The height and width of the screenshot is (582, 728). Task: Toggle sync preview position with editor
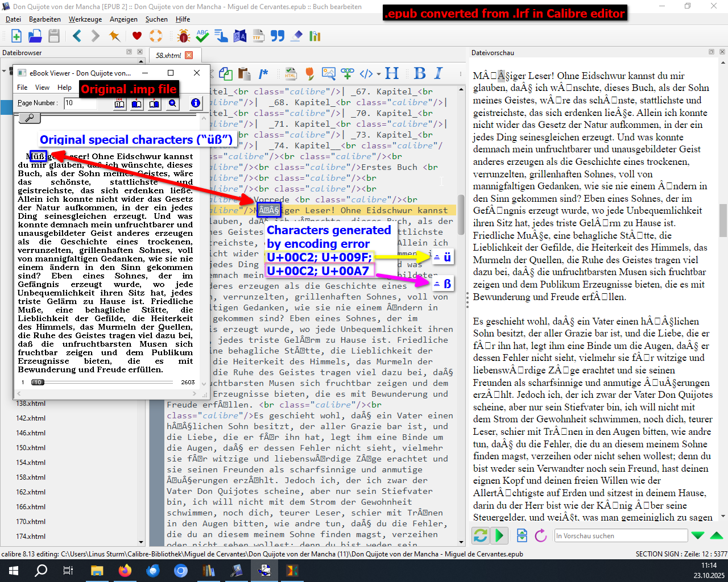point(499,535)
